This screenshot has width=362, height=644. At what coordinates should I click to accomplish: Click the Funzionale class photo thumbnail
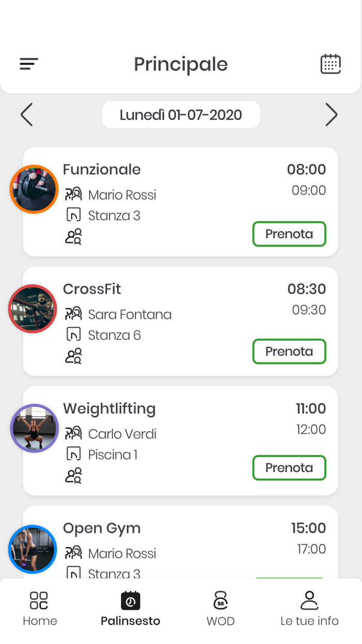pos(34,189)
